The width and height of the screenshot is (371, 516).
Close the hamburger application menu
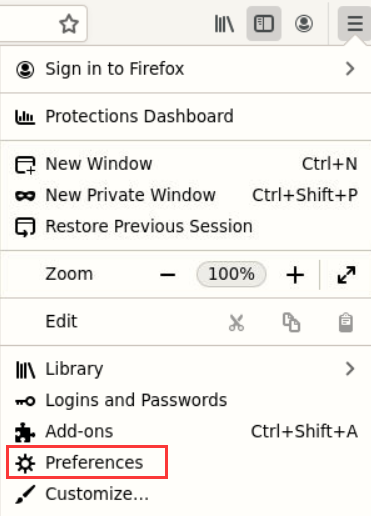(x=355, y=24)
